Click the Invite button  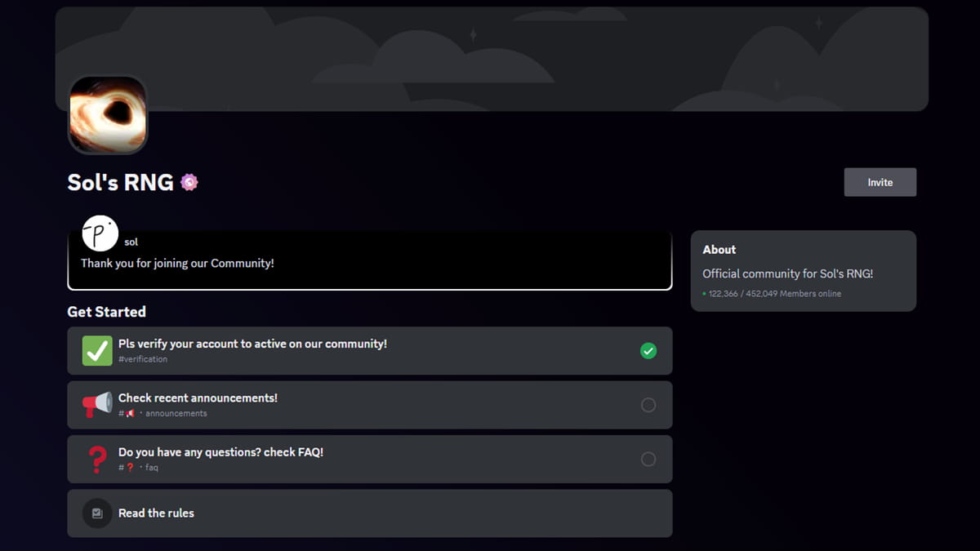[x=880, y=181]
